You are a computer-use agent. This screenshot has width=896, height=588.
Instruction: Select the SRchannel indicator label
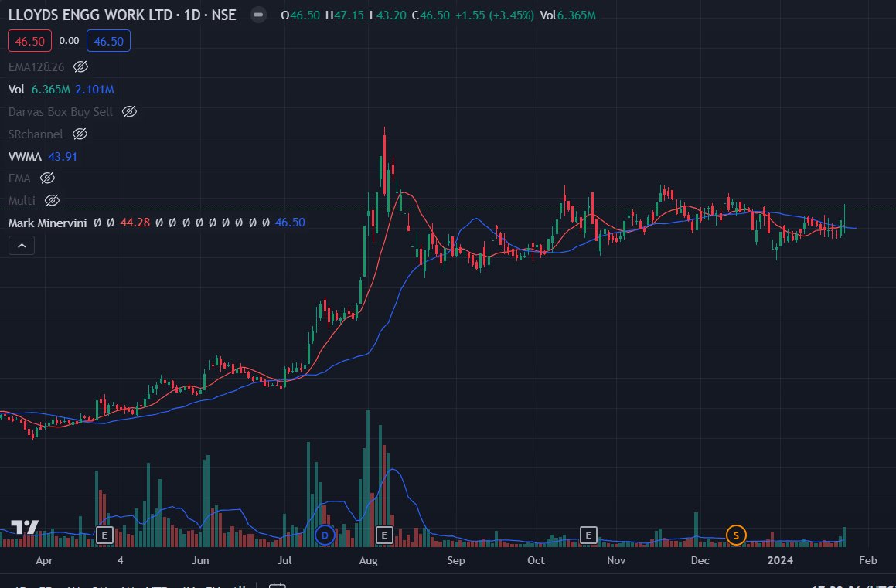pos(36,134)
